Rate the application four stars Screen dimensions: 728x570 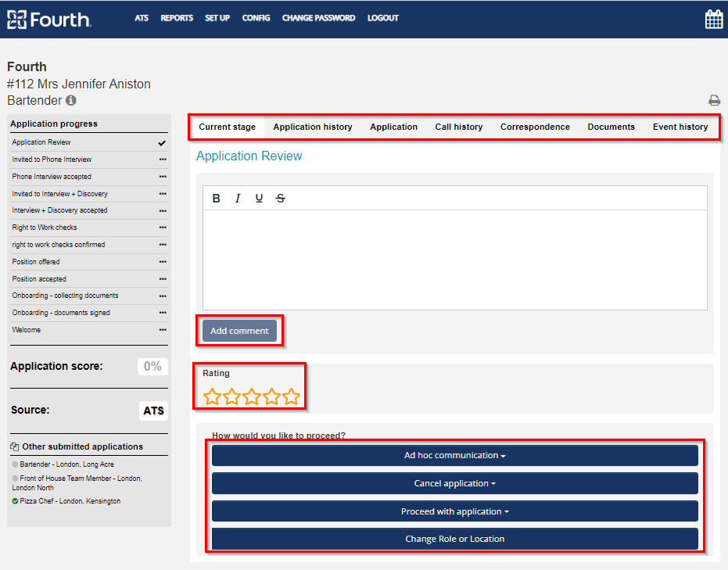coord(271,396)
